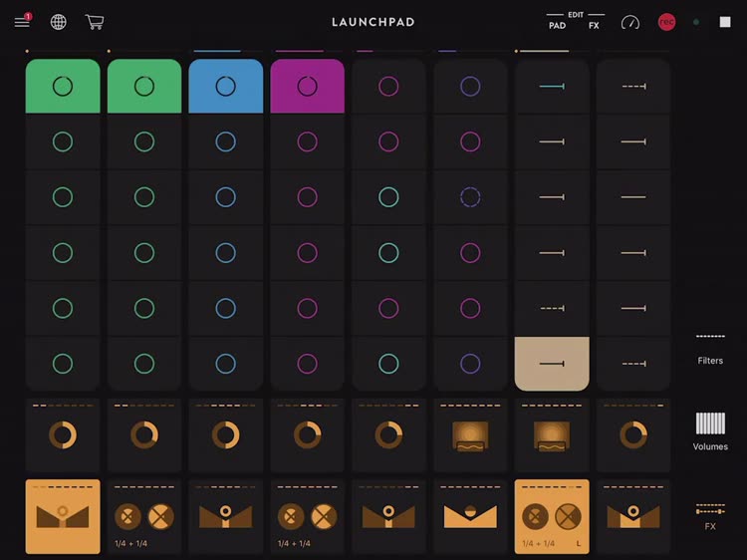Select third column filter FX pad

(x=226, y=516)
